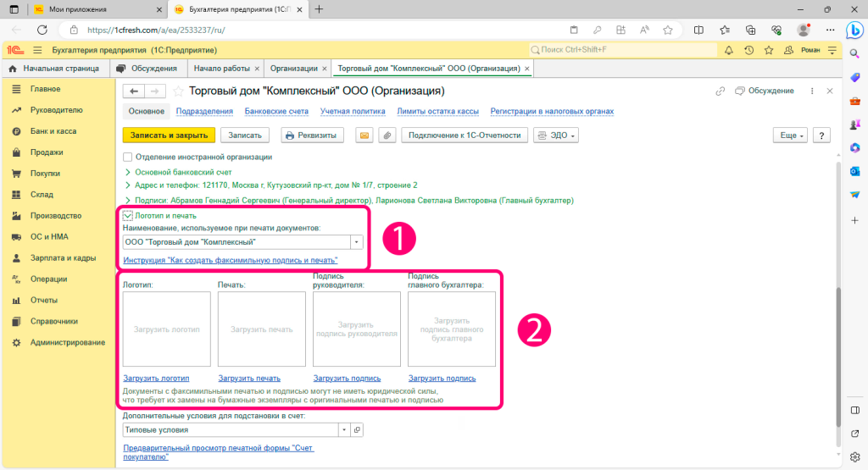Open the ЭДО dropdown button
The height and width of the screenshot is (470, 868).
tap(556, 135)
